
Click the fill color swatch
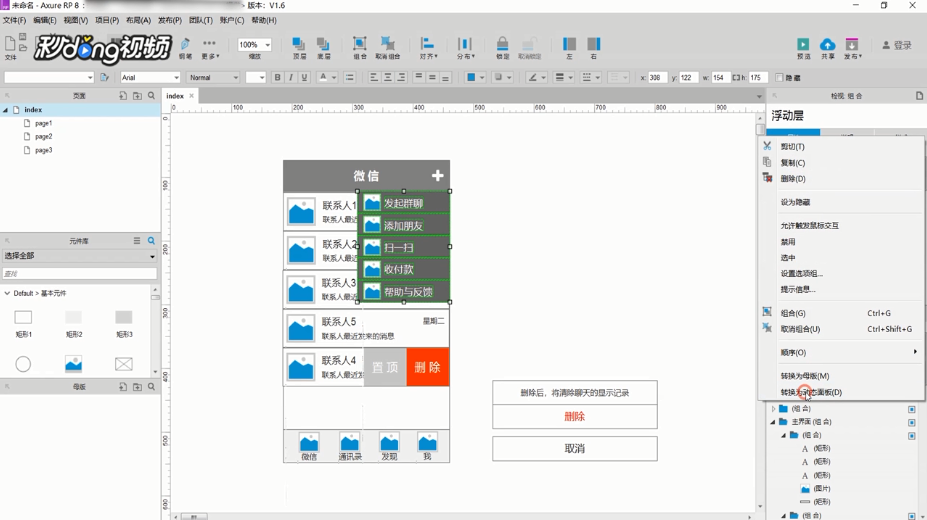[471, 77]
